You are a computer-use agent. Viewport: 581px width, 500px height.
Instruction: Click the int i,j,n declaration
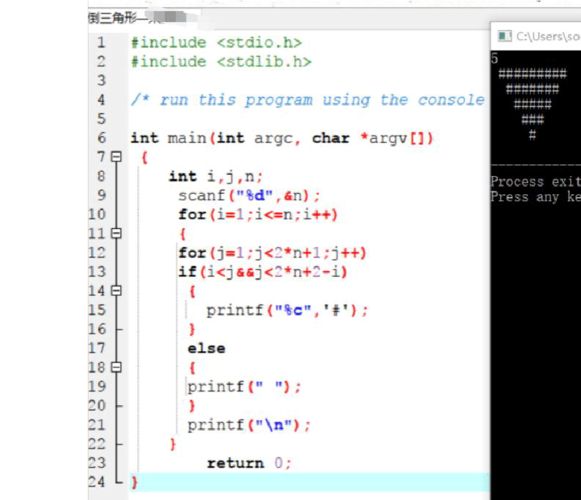(x=216, y=176)
